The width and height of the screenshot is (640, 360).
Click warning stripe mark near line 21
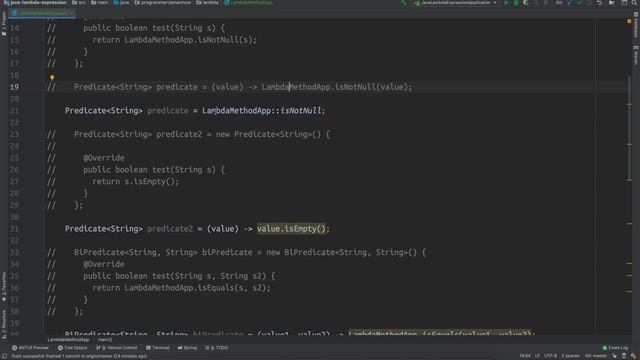click(x=629, y=104)
